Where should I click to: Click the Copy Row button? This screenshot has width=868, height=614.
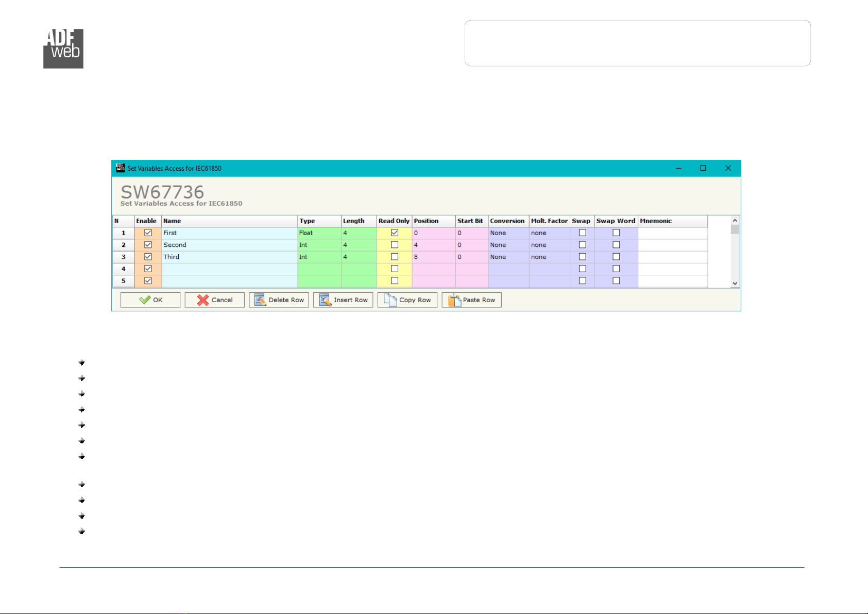point(407,300)
